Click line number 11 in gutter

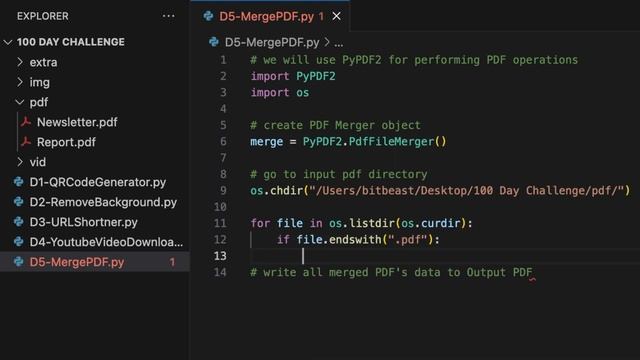[220, 223]
